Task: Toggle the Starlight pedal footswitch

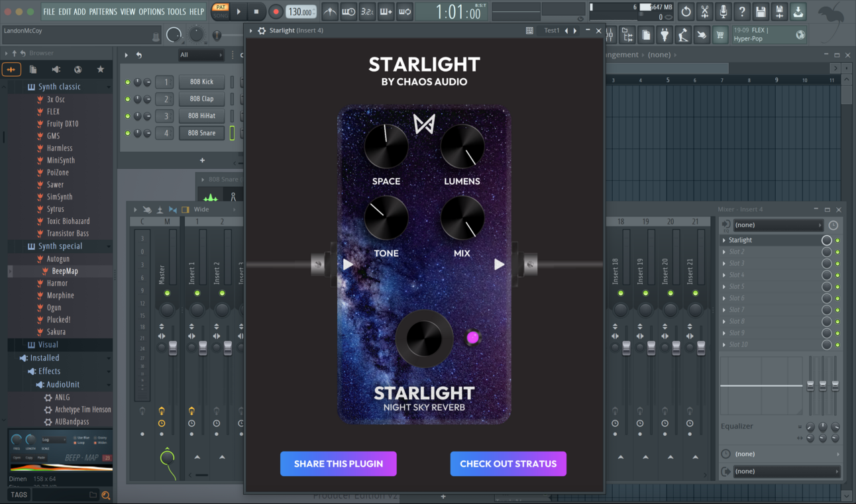Action: [425, 338]
